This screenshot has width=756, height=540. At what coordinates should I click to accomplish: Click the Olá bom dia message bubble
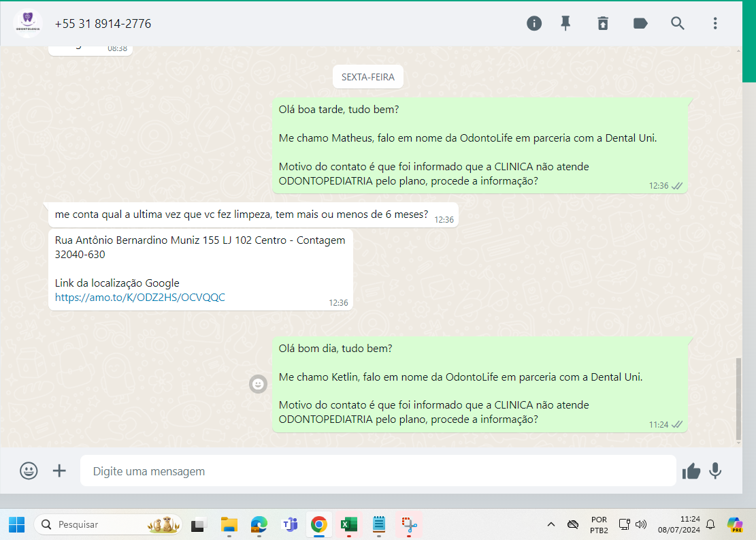coord(480,384)
